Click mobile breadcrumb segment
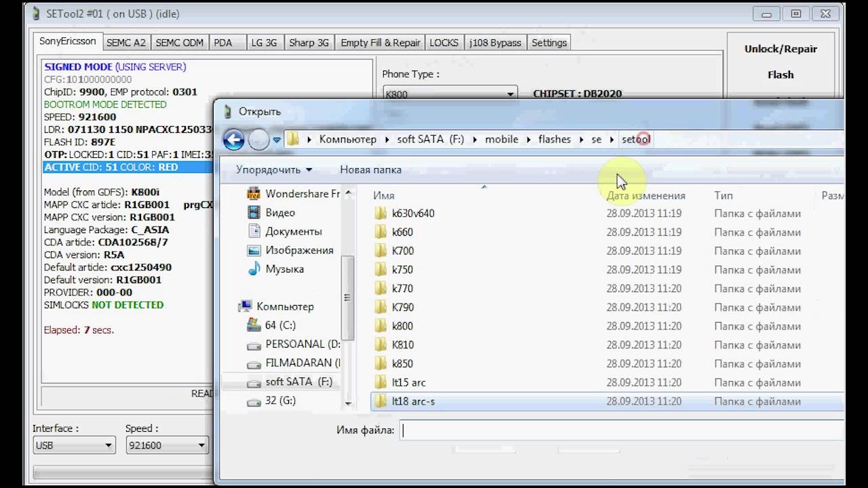The image size is (868, 488). [502, 139]
